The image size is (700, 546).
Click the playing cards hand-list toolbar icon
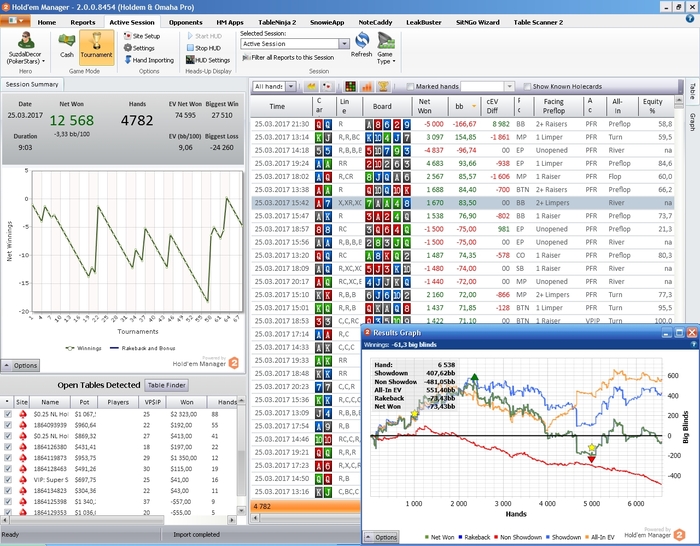point(327,86)
